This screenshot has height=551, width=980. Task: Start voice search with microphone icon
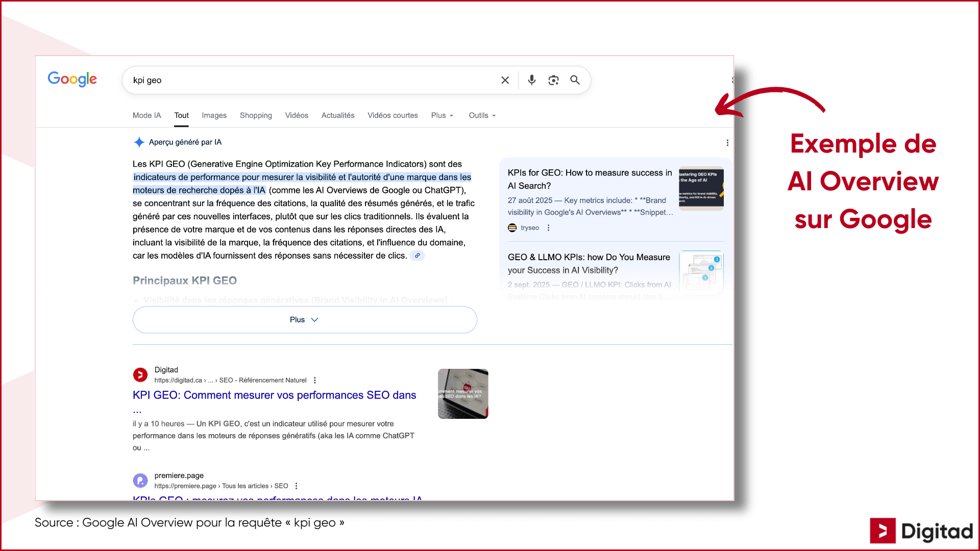click(x=532, y=80)
